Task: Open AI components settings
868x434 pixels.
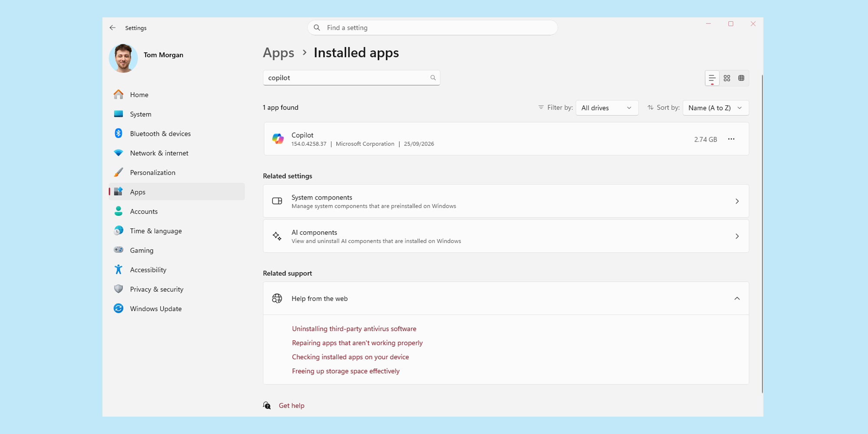Action: point(506,236)
